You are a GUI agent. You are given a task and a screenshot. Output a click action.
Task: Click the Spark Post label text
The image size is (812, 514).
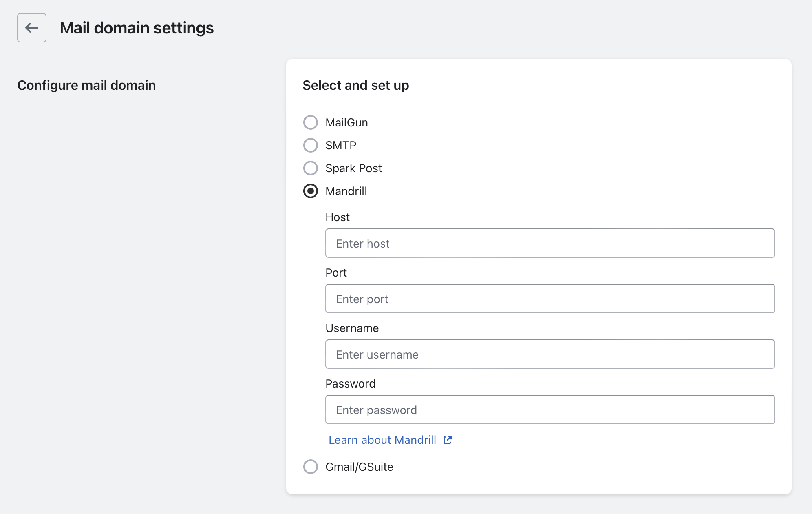(x=353, y=168)
